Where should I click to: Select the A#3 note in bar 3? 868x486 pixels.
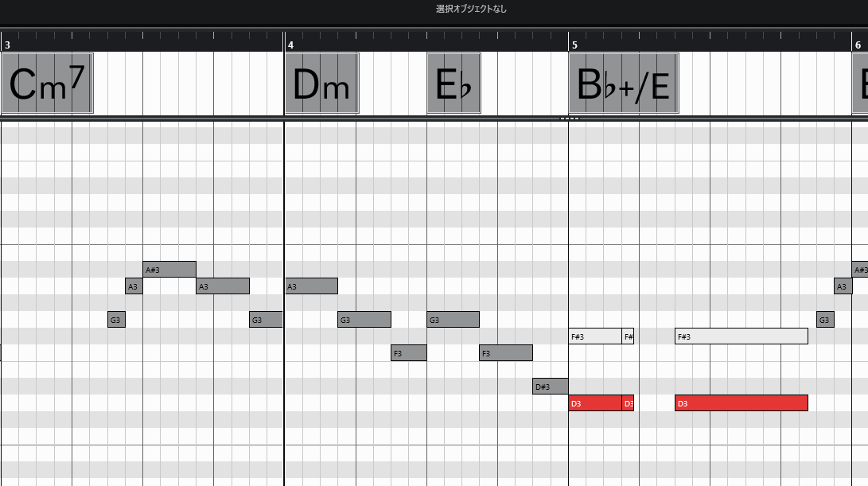click(169, 270)
